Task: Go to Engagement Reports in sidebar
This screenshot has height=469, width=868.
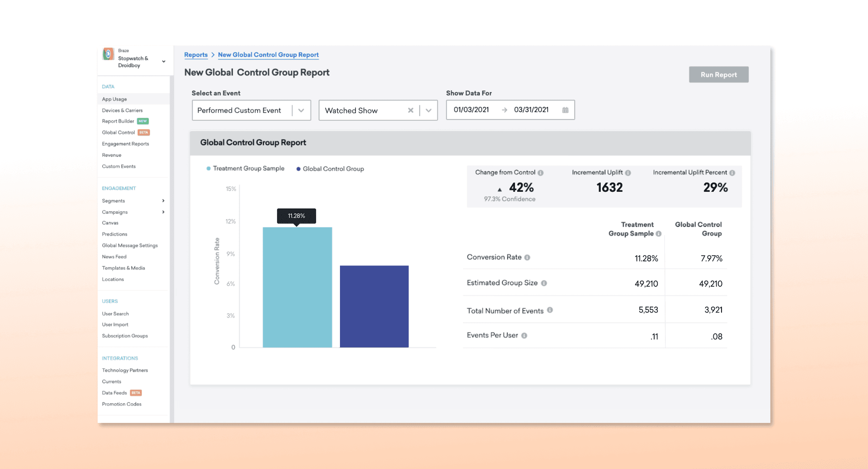Action: [125, 144]
